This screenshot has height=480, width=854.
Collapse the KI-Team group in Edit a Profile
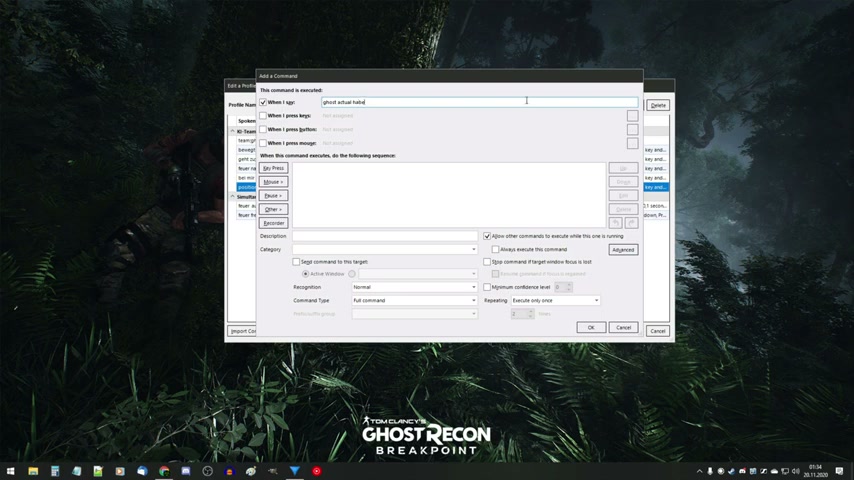[x=233, y=131]
